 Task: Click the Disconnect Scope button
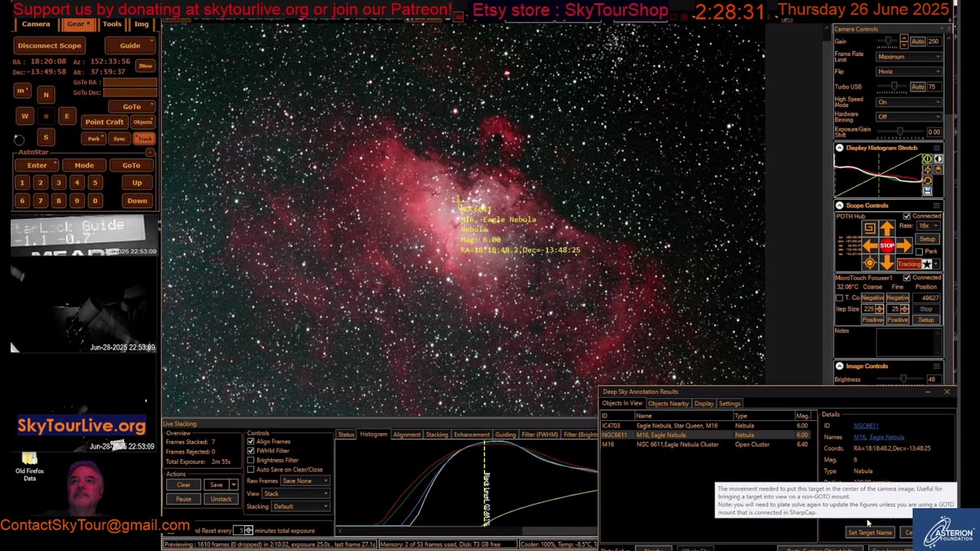pos(49,46)
